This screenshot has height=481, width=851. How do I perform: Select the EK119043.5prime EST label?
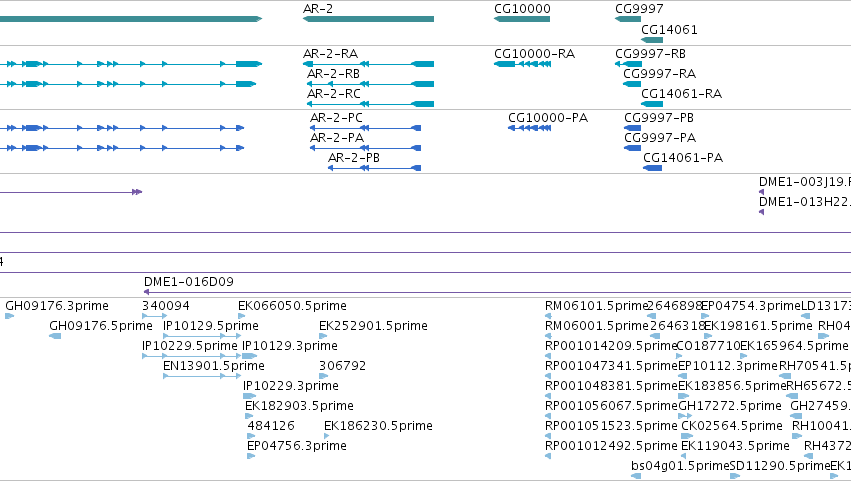click(735, 446)
